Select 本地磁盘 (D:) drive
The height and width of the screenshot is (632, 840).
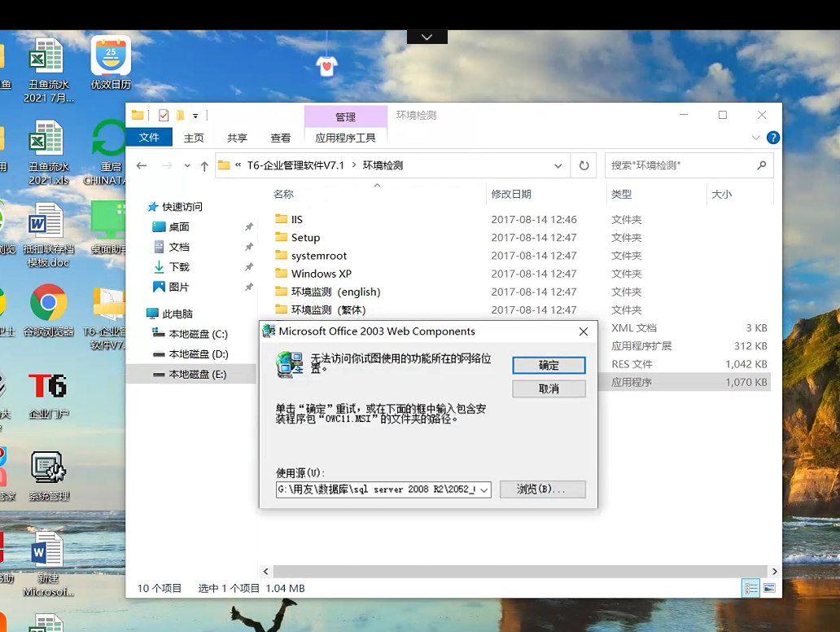[190, 354]
